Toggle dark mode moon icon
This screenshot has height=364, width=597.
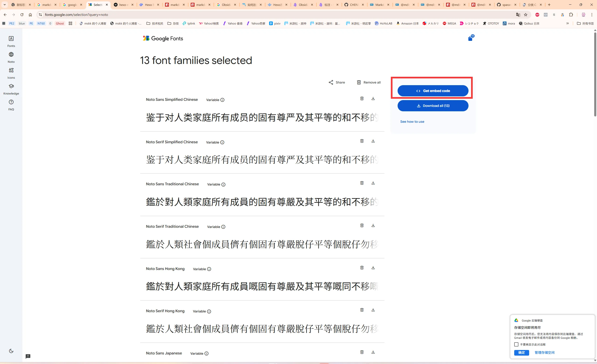(11, 351)
